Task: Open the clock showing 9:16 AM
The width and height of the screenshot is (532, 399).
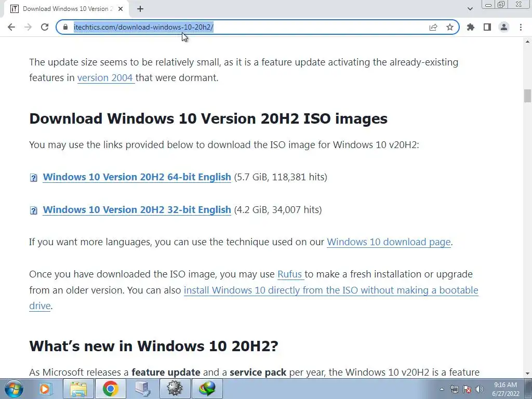Action: [x=506, y=389]
